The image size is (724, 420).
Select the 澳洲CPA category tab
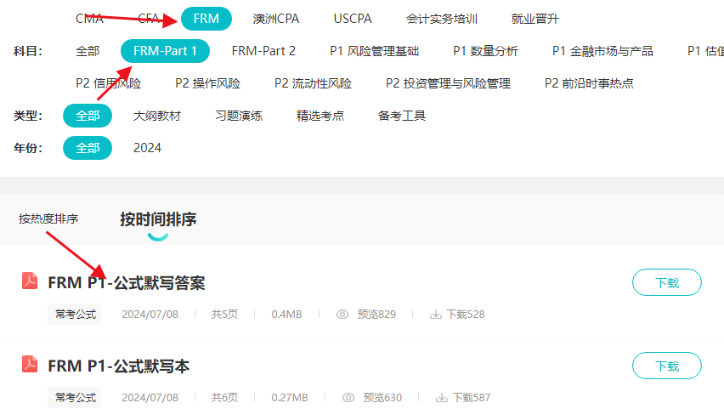pyautogui.click(x=277, y=18)
